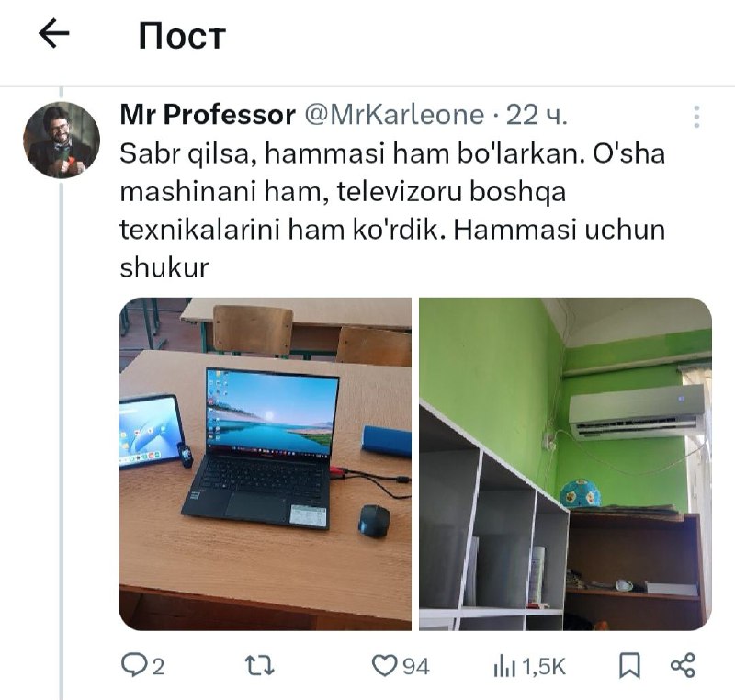Image resolution: width=735 pixels, height=700 pixels.
Task: Open the three-dot more options menu
Action: (696, 117)
